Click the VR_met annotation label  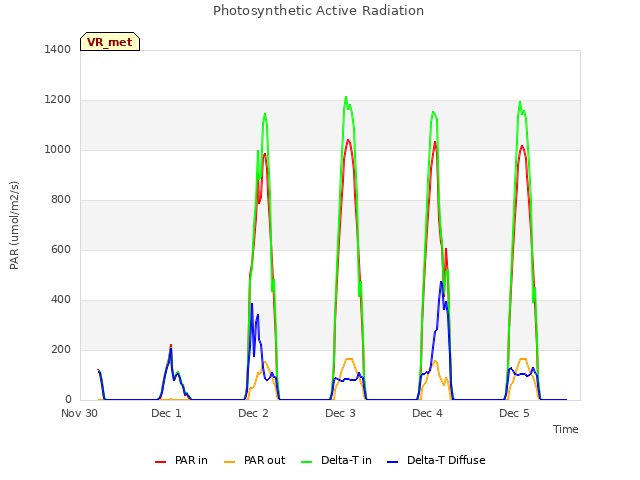pos(110,42)
